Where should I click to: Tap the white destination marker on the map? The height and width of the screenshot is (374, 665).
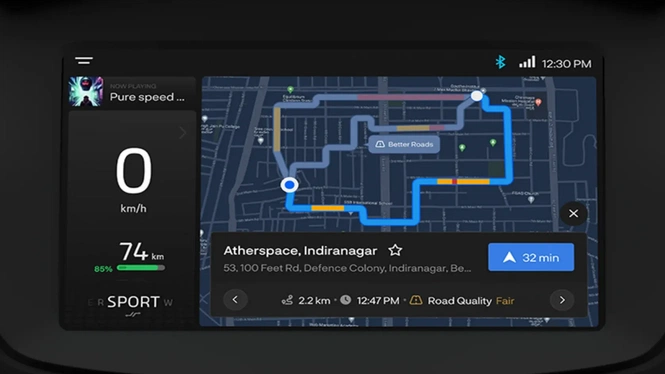click(x=477, y=96)
